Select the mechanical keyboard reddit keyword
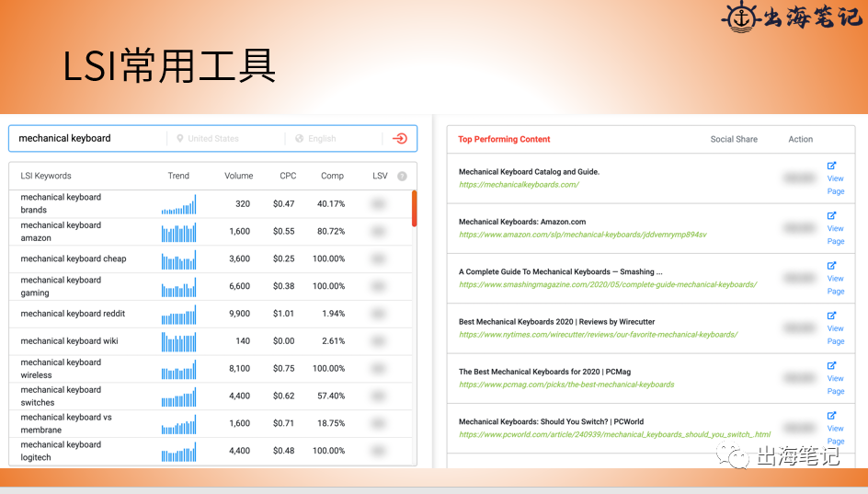Image resolution: width=868 pixels, height=494 pixels. coord(73,314)
